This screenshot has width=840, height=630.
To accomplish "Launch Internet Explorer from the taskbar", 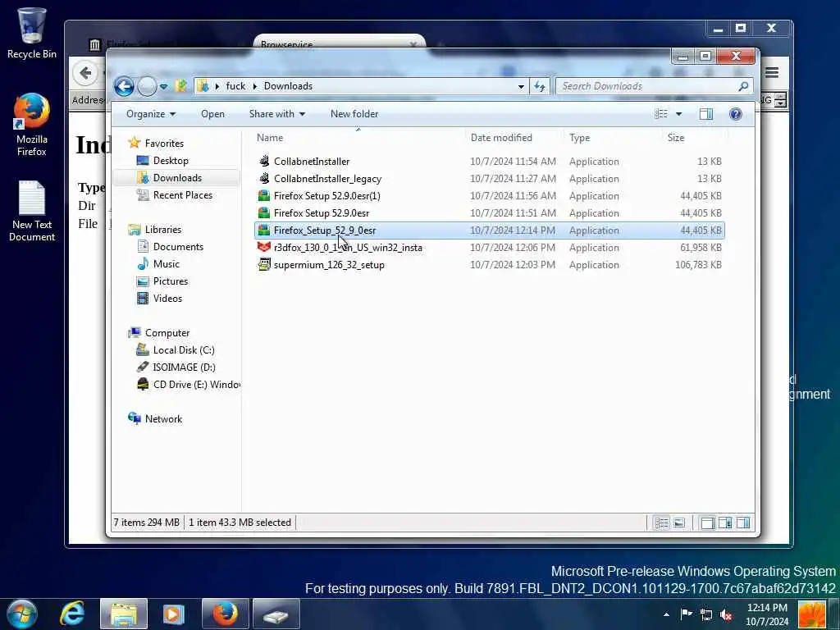I will pos(72,614).
